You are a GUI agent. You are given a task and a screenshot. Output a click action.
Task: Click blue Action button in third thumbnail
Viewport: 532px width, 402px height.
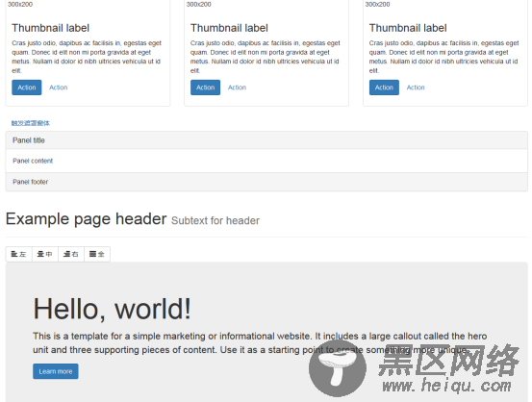pos(384,88)
